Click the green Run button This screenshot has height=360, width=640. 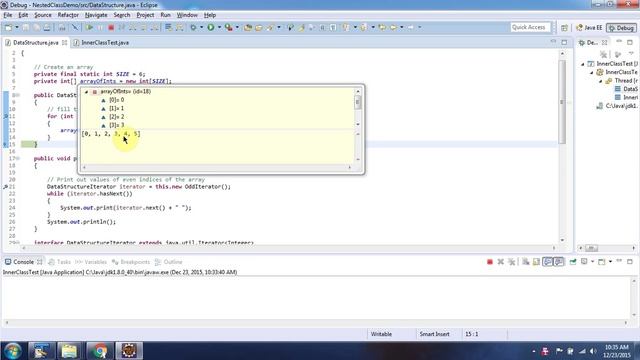click(x=211, y=27)
